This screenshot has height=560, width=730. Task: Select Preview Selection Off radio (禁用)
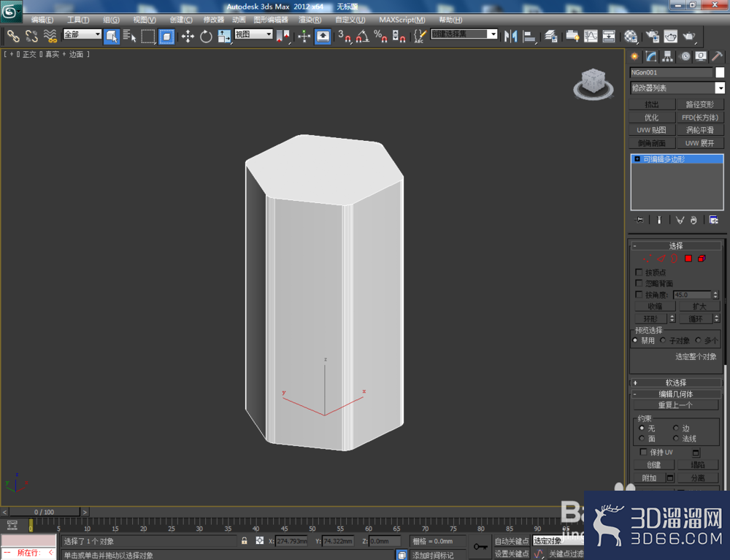point(635,340)
